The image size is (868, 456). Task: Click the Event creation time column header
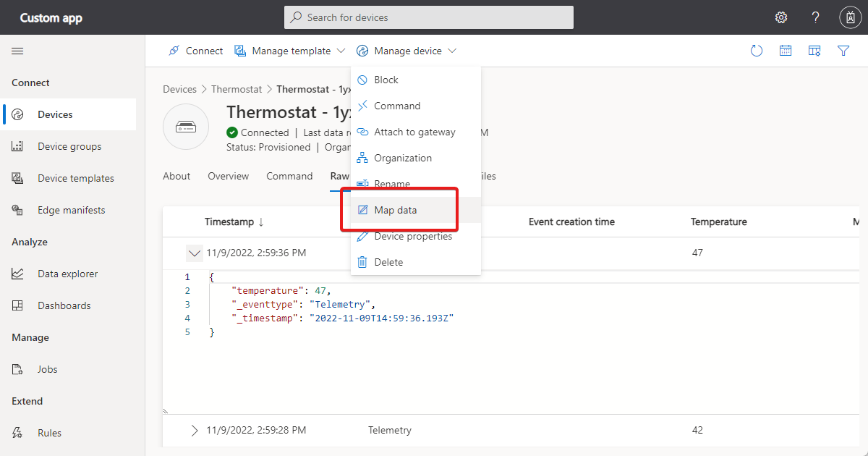(x=571, y=221)
